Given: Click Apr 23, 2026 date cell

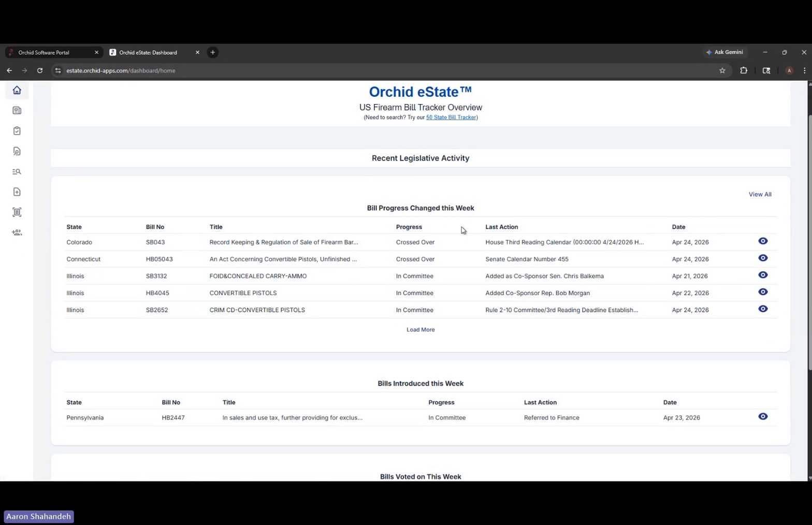Looking at the screenshot, I should pyautogui.click(x=682, y=418).
